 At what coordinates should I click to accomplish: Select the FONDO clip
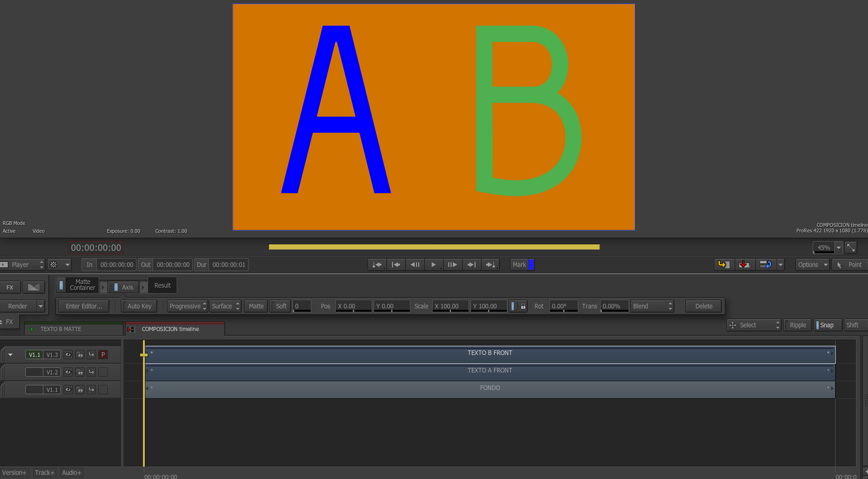tap(490, 390)
